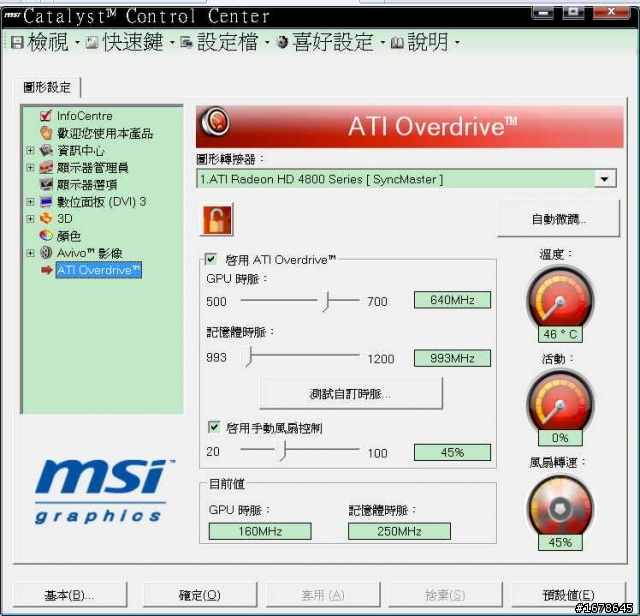Click the 檢視 menu save icon

17,42
